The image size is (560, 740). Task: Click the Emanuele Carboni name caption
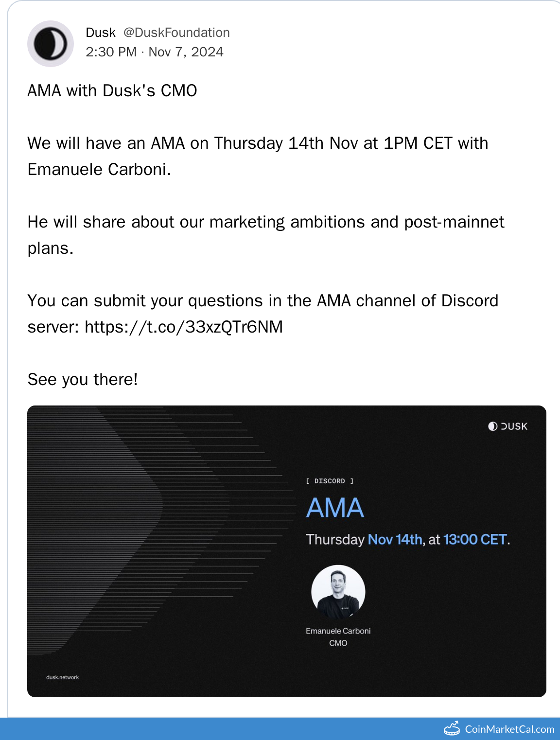pyautogui.click(x=338, y=631)
